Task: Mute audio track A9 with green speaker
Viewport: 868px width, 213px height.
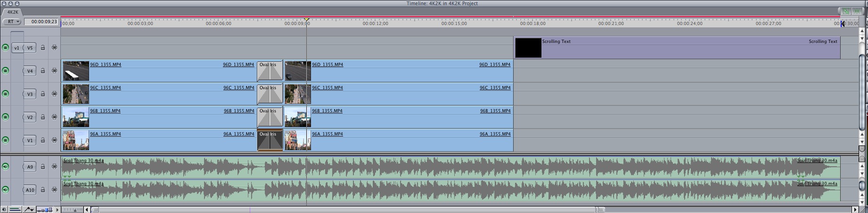Action: (x=6, y=167)
